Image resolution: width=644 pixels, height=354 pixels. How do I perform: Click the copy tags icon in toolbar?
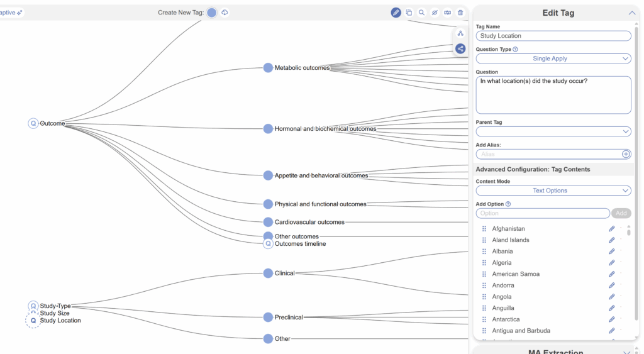tap(409, 13)
